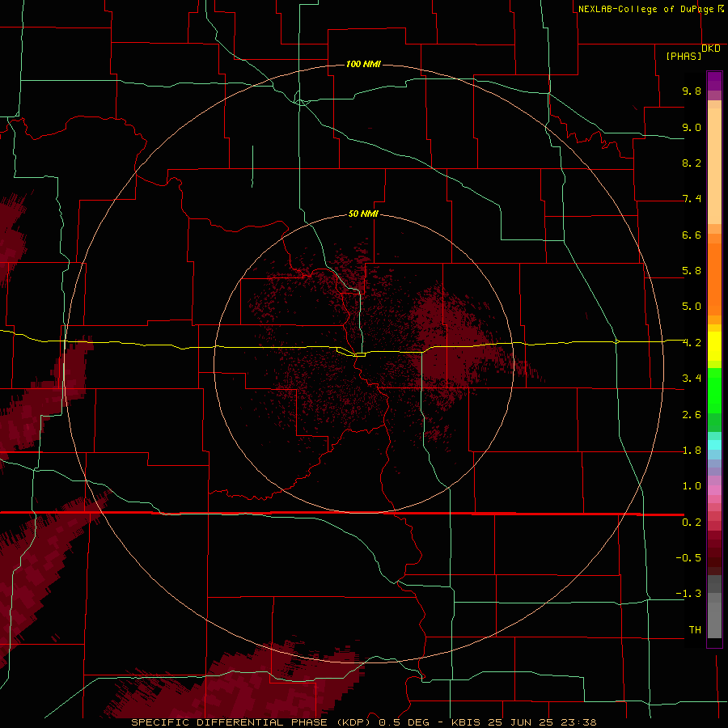Click the "NEXLAB-College of DuPage" header text
The height and width of the screenshot is (728, 728).
click(x=647, y=9)
